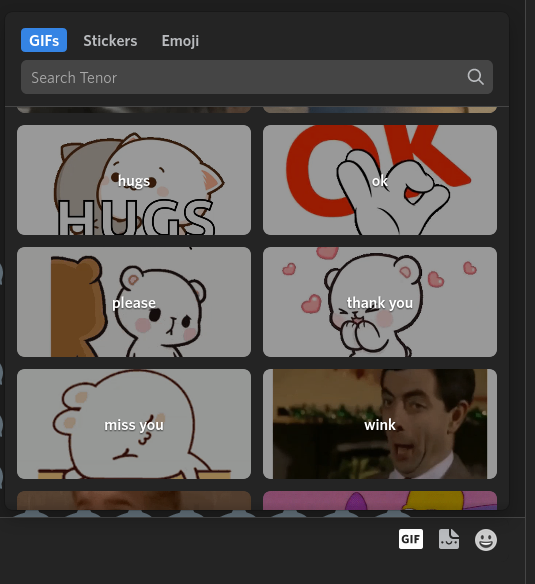This screenshot has width=535, height=584.
Task: Select the thank you GIF category
Action: (380, 302)
